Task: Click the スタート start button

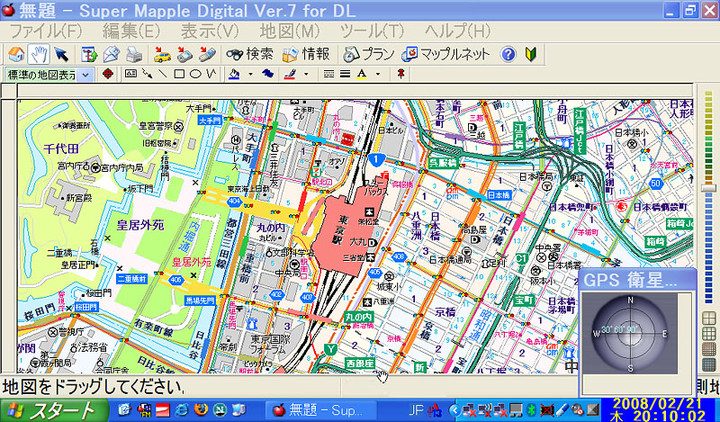Action: click(54, 410)
